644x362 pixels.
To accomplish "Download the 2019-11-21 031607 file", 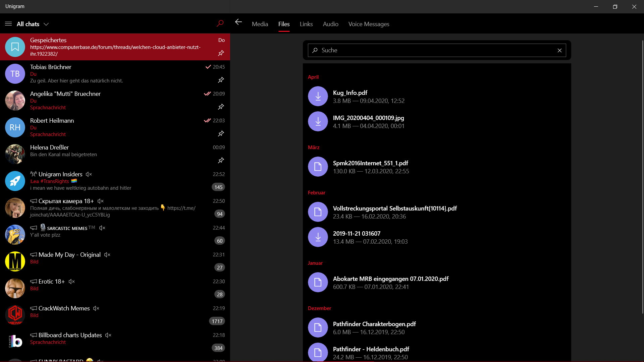I will coord(318,237).
